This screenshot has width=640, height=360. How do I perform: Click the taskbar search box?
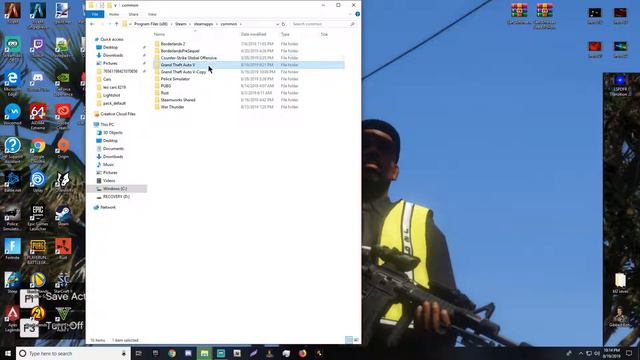pyautogui.click(x=73, y=353)
